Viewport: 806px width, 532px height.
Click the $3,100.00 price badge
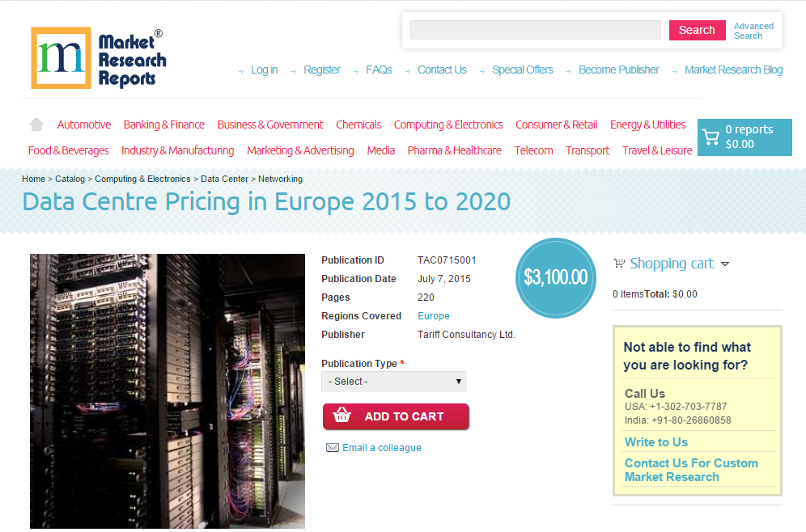coord(555,277)
